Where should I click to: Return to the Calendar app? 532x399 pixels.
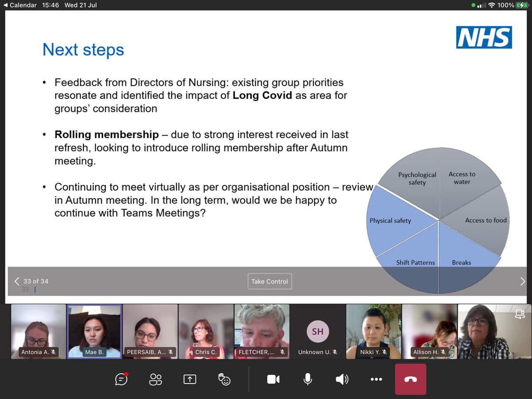pos(20,5)
